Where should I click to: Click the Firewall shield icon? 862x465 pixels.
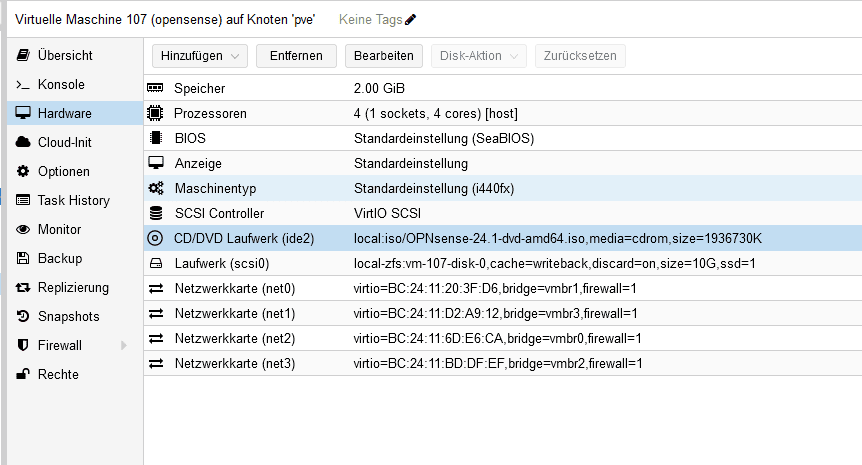point(23,346)
